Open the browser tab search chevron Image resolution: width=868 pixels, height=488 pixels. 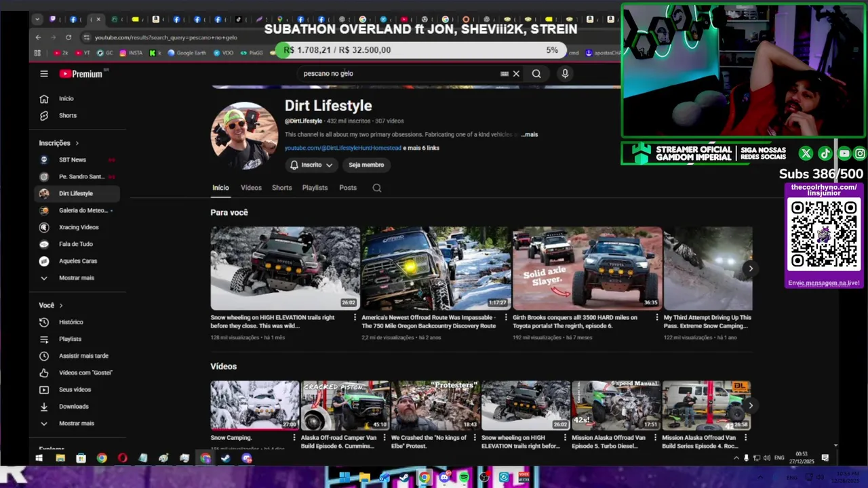[x=37, y=20]
